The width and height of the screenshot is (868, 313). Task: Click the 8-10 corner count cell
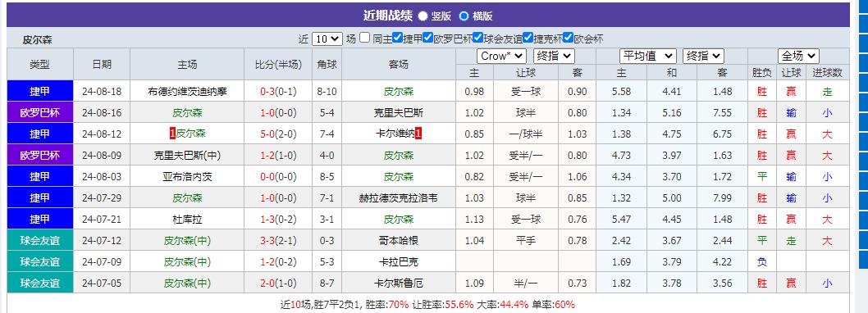tap(327, 92)
